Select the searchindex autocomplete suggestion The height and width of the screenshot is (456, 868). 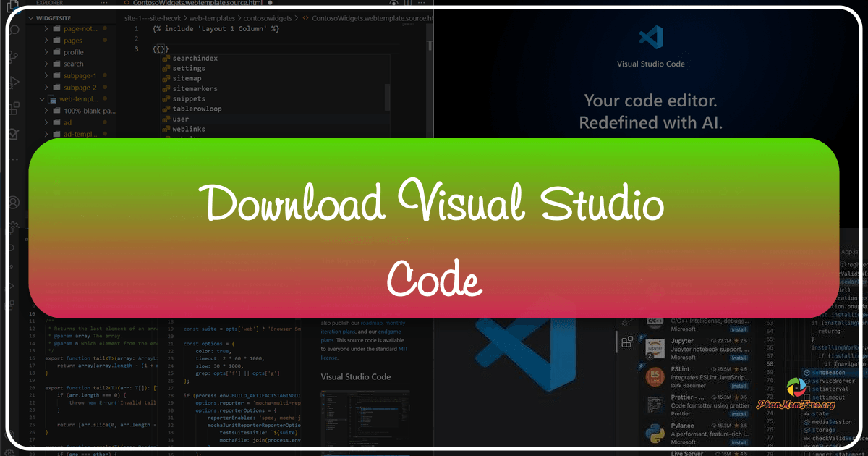[x=195, y=59]
